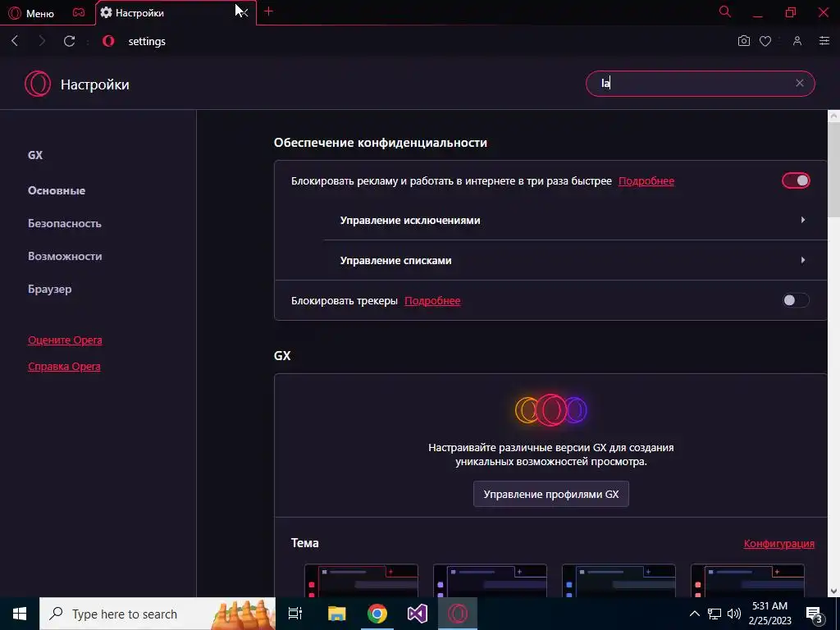Click the Opera GX logo beside Настройки
840x630 pixels.
[38, 84]
